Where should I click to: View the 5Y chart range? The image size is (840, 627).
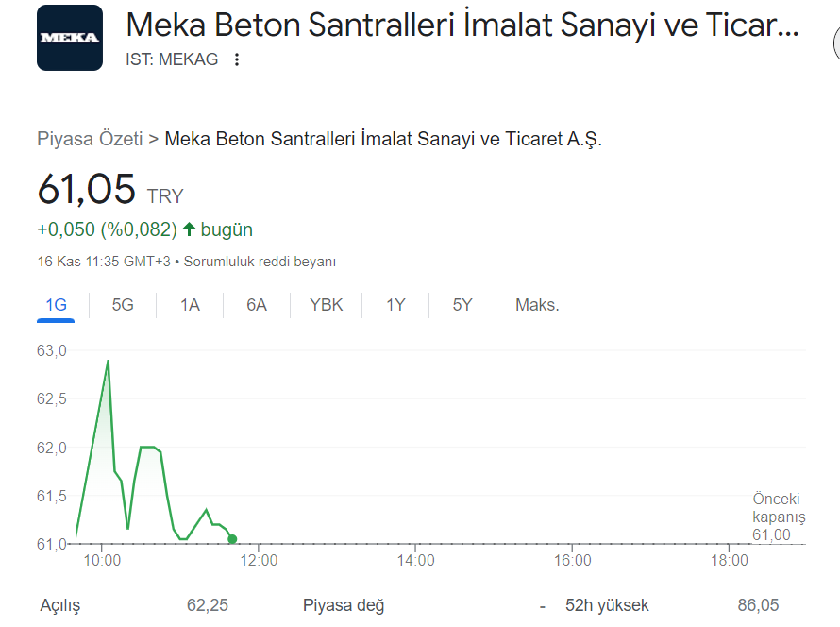pos(462,305)
